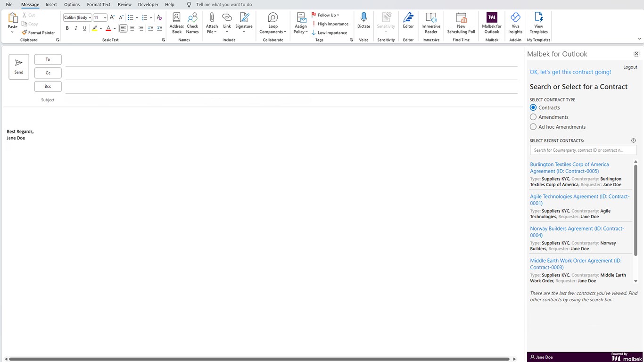The image size is (644, 362).
Task: Open View Templates
Action: coord(538,23)
